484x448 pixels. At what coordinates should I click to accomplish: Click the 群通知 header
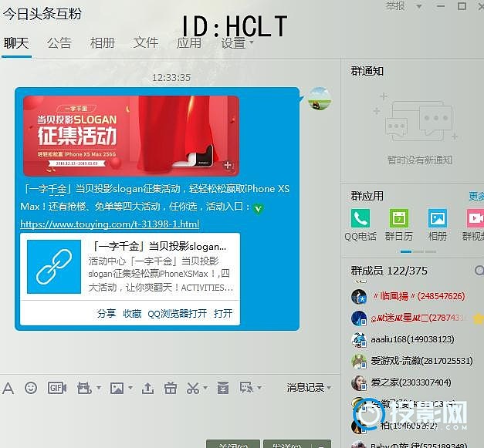[x=367, y=71]
